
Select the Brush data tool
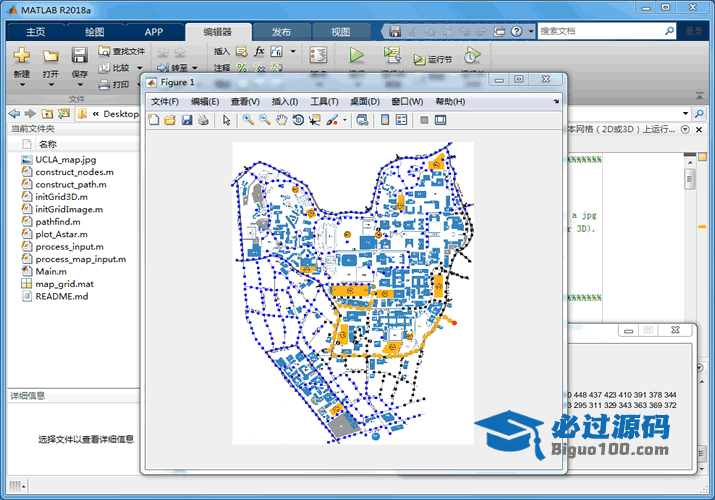332,120
